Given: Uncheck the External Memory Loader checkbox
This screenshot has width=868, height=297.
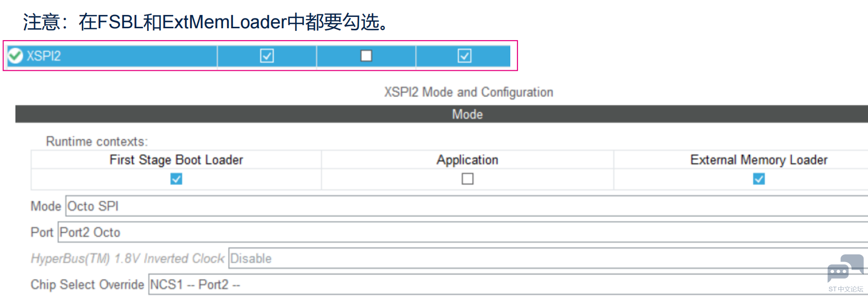Looking at the screenshot, I should [759, 179].
